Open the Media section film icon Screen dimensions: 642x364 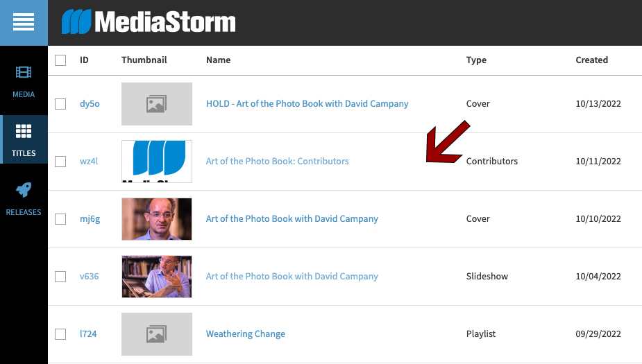24,72
